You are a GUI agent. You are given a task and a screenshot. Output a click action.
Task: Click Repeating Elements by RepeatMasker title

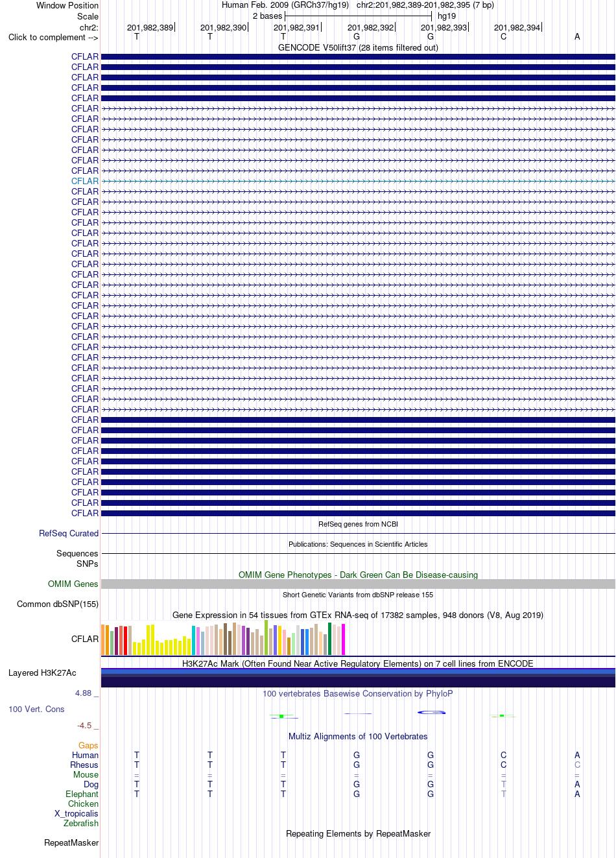click(x=358, y=833)
